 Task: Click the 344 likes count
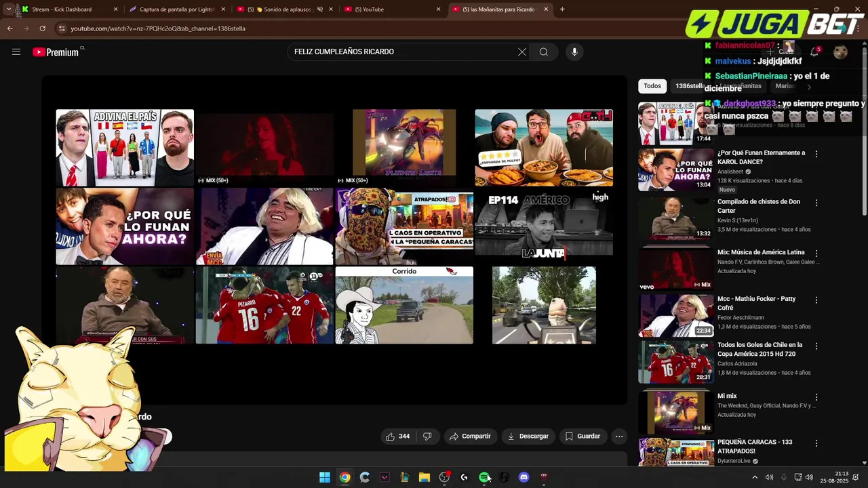[x=404, y=436]
